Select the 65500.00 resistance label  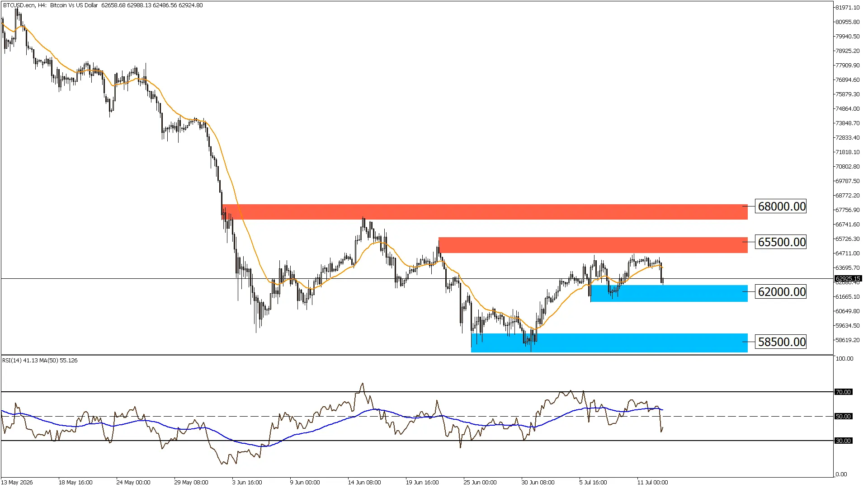[782, 242]
